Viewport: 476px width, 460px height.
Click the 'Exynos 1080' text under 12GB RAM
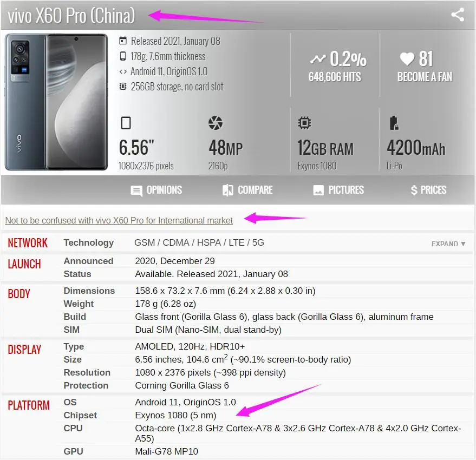point(317,166)
